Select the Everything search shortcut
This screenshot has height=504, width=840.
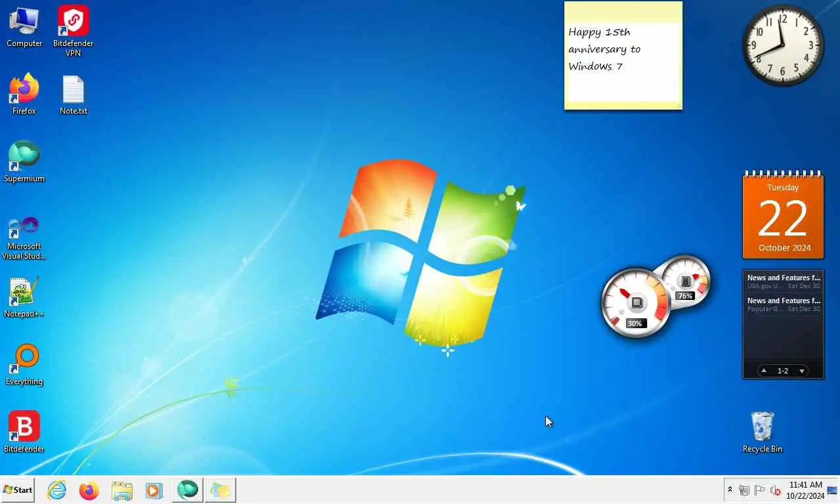24,365
